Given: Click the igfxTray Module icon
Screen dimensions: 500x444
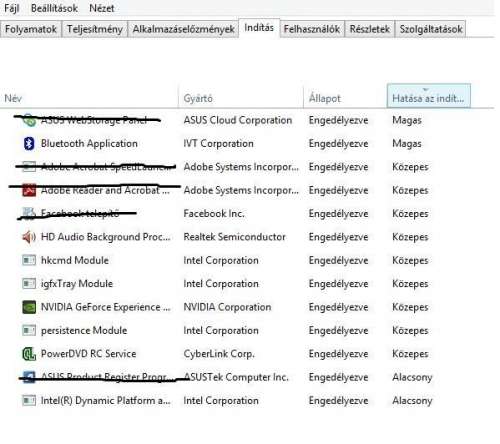Looking at the screenshot, I should pyautogui.click(x=29, y=284).
